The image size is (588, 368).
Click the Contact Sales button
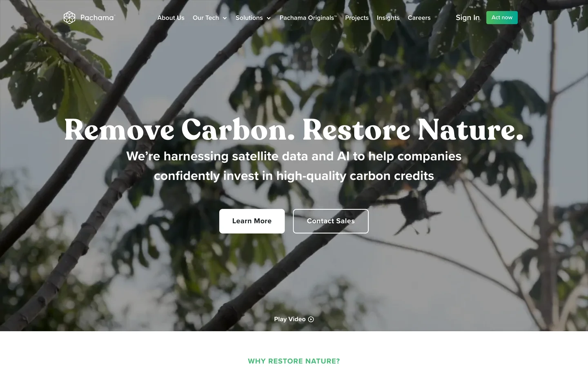pos(331,221)
